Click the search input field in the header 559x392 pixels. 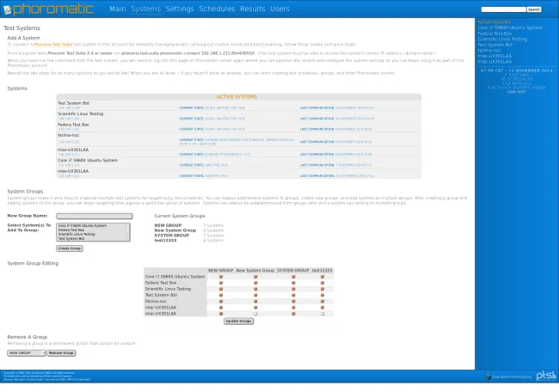pos(503,9)
